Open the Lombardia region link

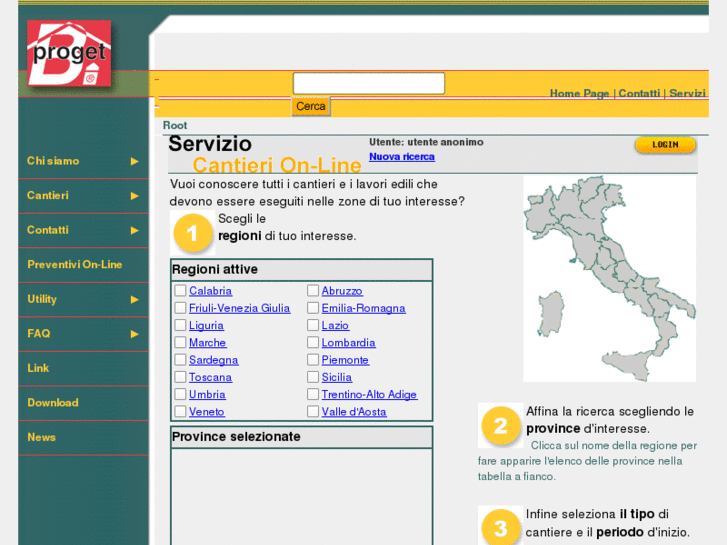(x=349, y=343)
